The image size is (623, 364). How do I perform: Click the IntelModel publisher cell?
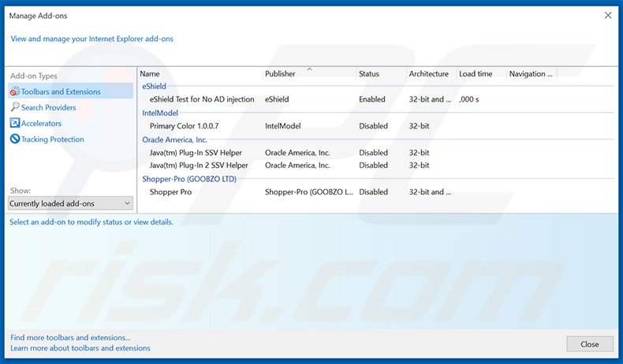coord(283,126)
